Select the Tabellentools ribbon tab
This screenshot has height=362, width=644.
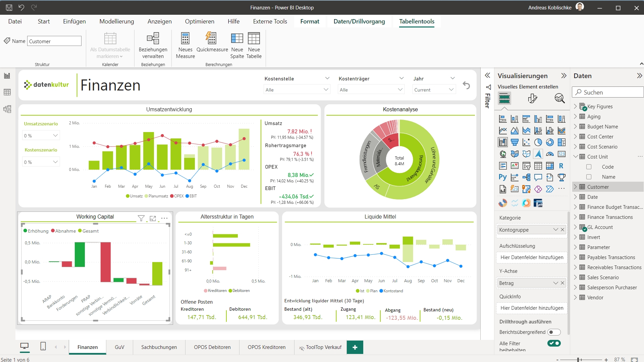click(416, 21)
